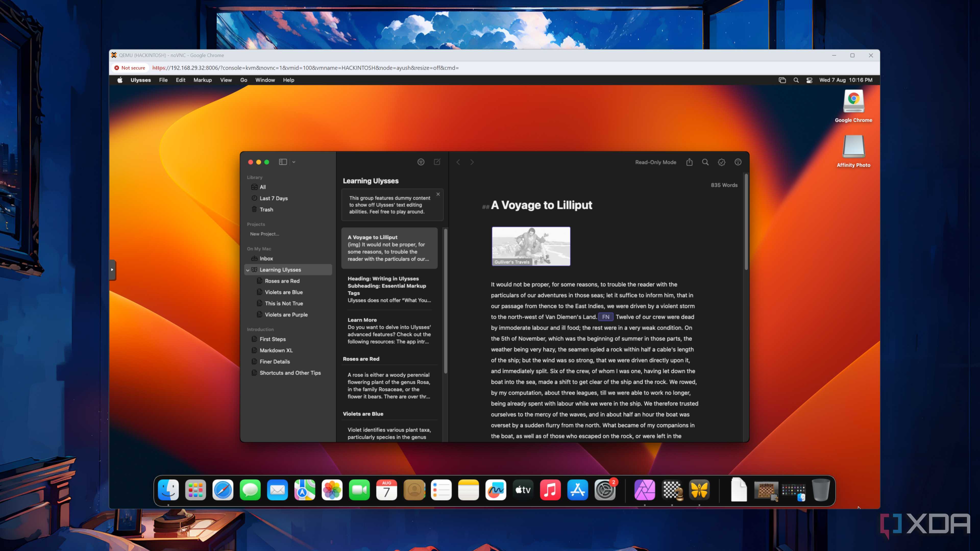980x551 pixels.
Task: Go forward with the right arrow
Action: point(472,162)
